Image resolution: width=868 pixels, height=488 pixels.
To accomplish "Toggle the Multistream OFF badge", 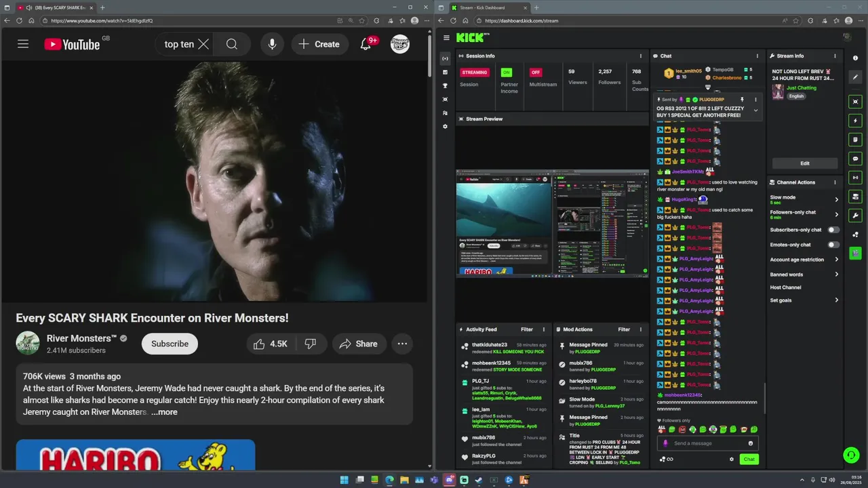I will click(536, 73).
